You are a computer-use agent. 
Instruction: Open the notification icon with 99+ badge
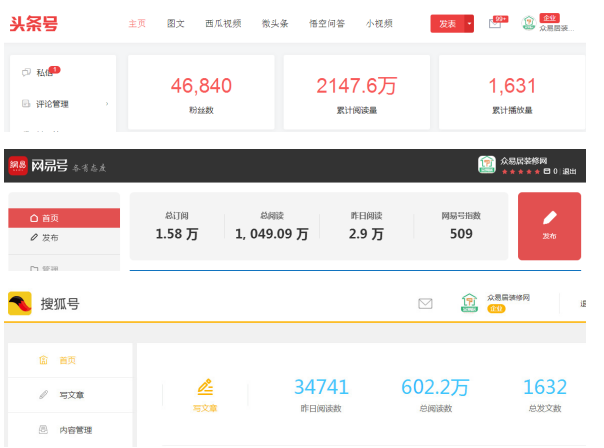pyautogui.click(x=495, y=23)
